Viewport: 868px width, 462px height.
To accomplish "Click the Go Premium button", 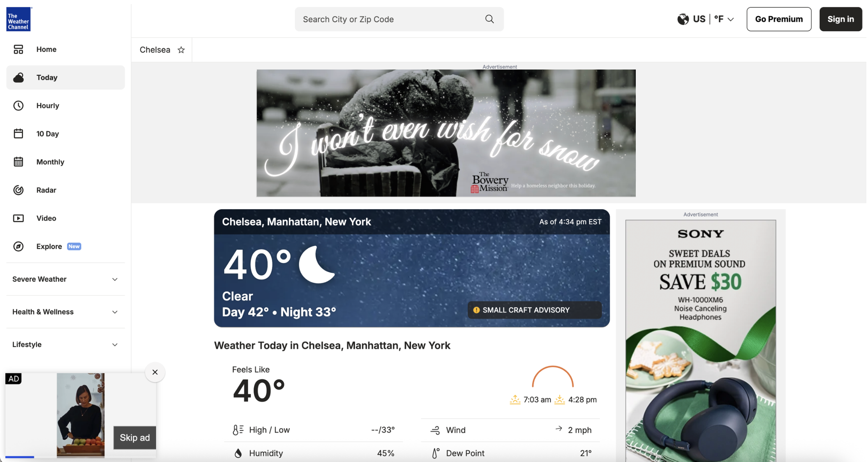I will point(778,19).
